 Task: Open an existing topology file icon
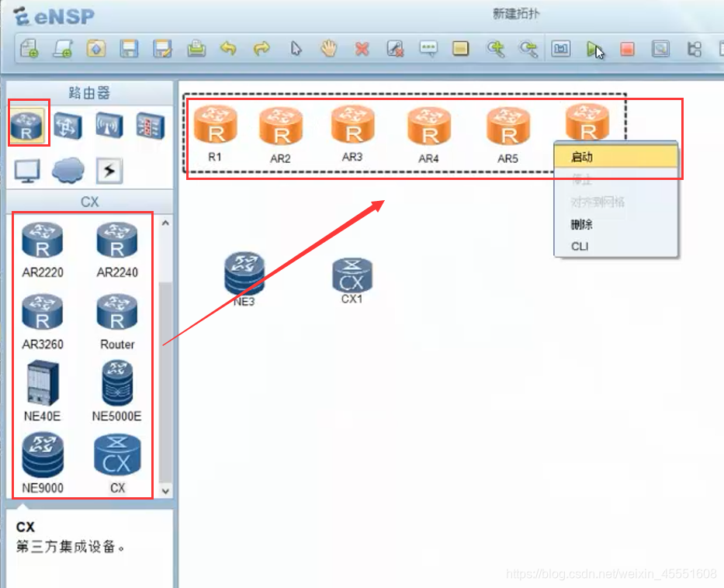pos(96,48)
